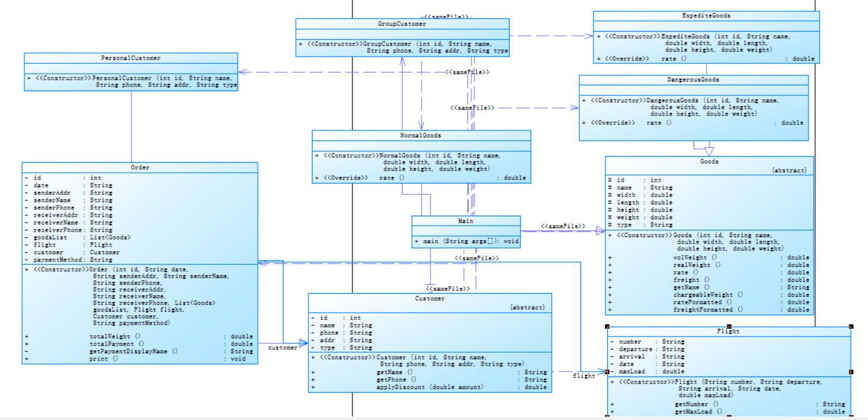Select the Order class title
This screenshot has width=868, height=420.
pos(140,167)
